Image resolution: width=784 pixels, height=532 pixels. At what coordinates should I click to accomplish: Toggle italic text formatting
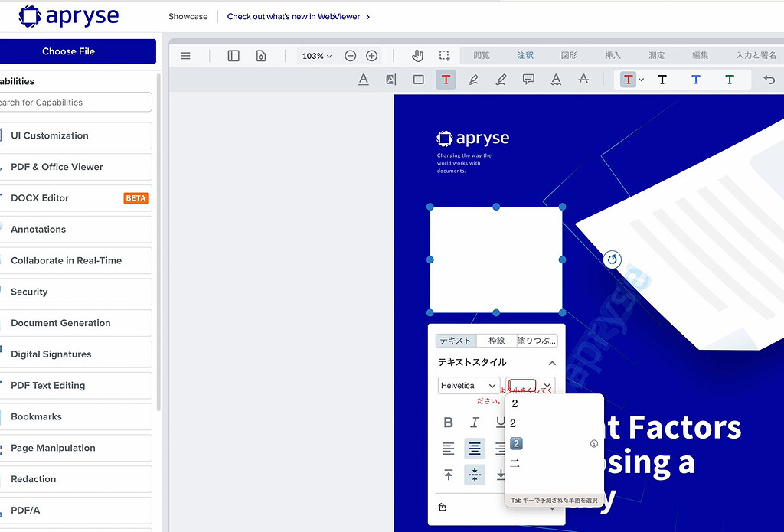pos(475,423)
